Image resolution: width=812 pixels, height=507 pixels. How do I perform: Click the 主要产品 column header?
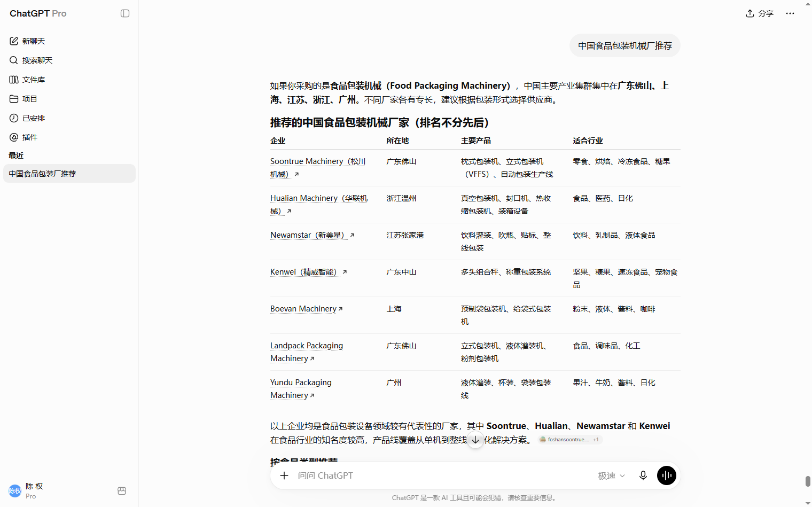(x=476, y=141)
